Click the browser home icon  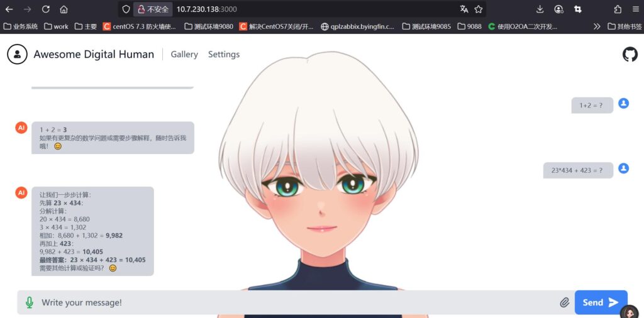click(64, 9)
